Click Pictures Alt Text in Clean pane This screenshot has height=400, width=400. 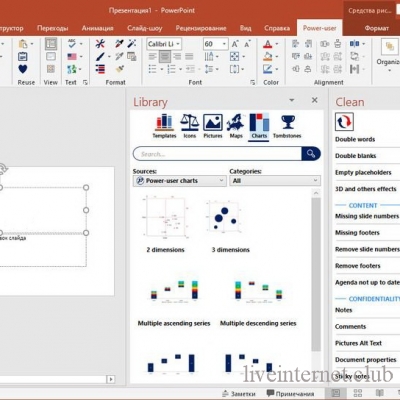358,343
